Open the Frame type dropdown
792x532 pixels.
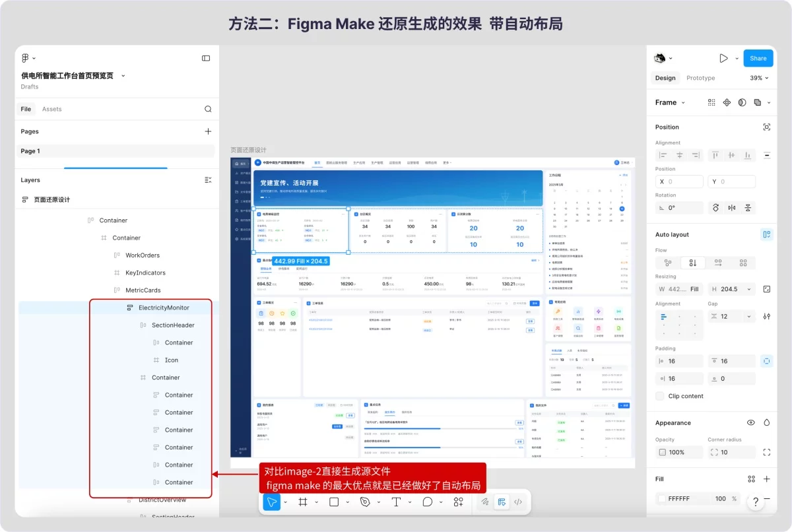click(x=670, y=102)
